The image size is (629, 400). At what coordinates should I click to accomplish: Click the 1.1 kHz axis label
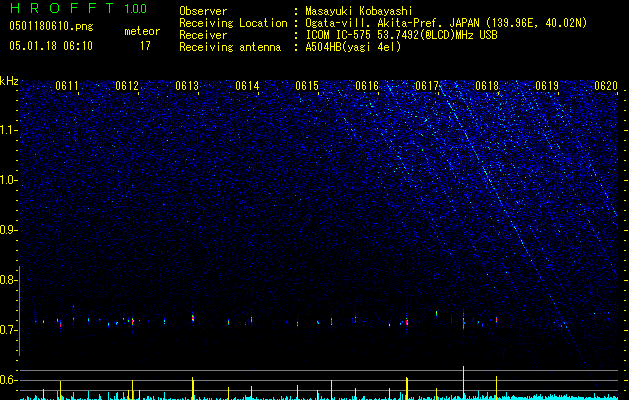pos(9,130)
